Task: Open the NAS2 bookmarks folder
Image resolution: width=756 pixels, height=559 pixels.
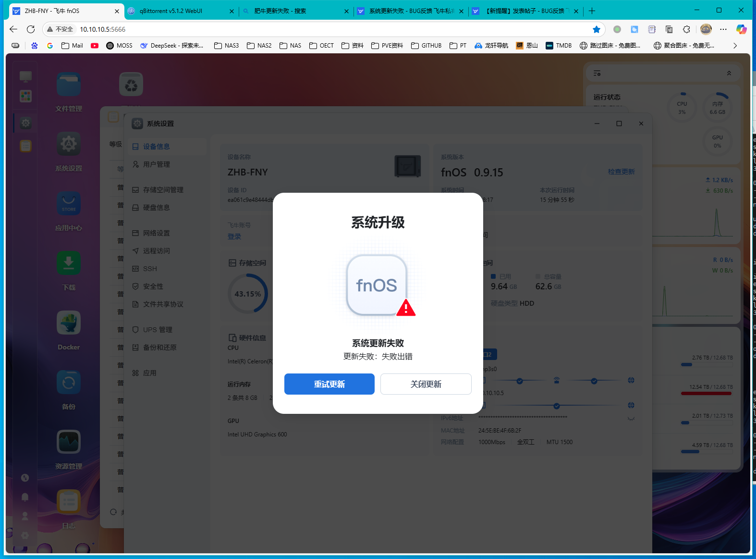Action: (259, 46)
